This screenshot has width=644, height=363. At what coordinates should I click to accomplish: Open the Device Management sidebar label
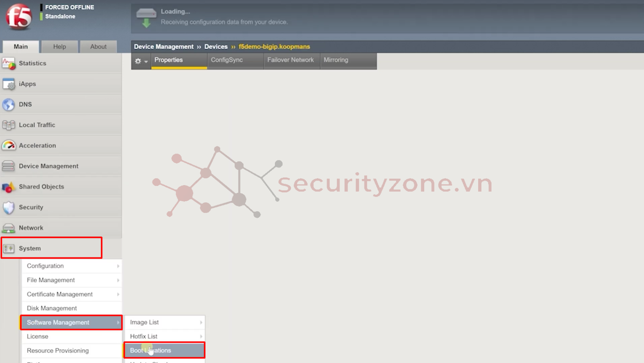49,166
